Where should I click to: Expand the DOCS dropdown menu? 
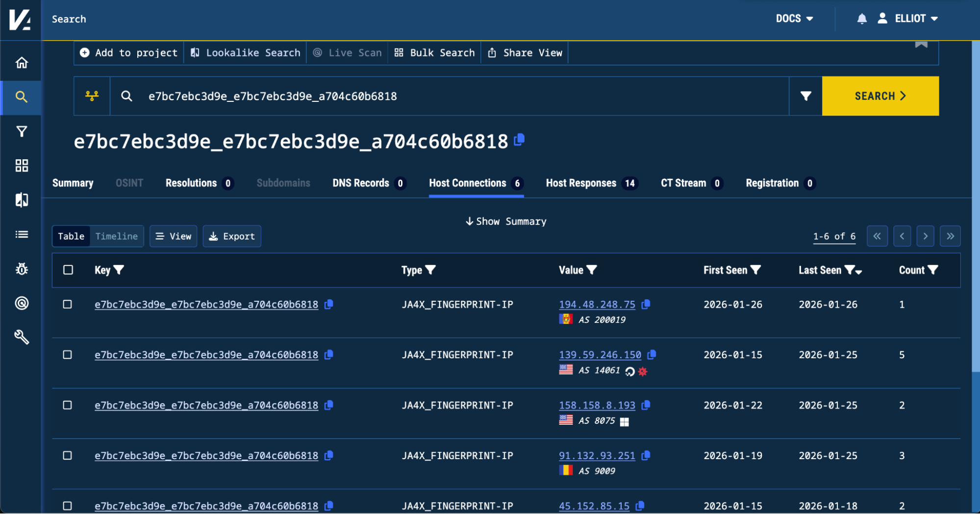click(795, 18)
